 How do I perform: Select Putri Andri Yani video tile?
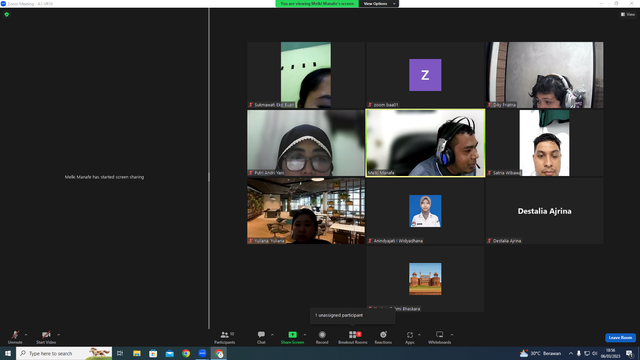306,143
